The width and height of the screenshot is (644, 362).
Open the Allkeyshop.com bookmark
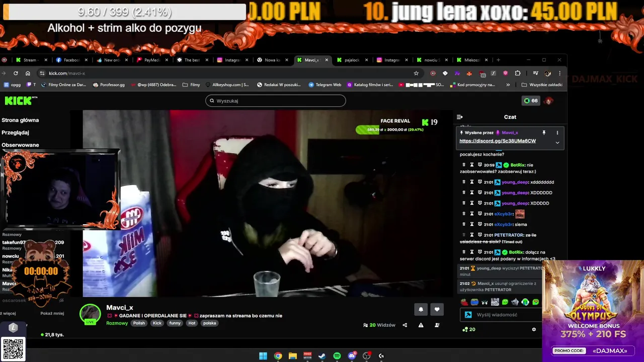[x=227, y=85]
